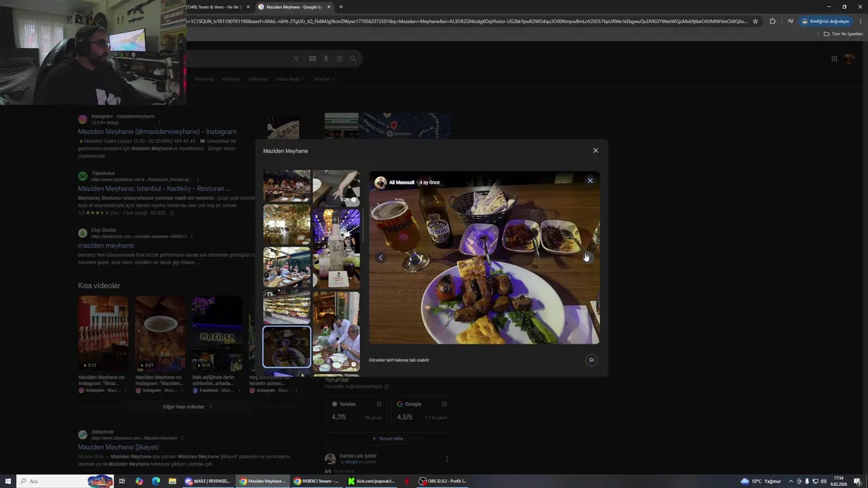Image resolution: width=868 pixels, height=488 pixels.
Task: Start Google voice search microphone
Action: click(x=326, y=59)
